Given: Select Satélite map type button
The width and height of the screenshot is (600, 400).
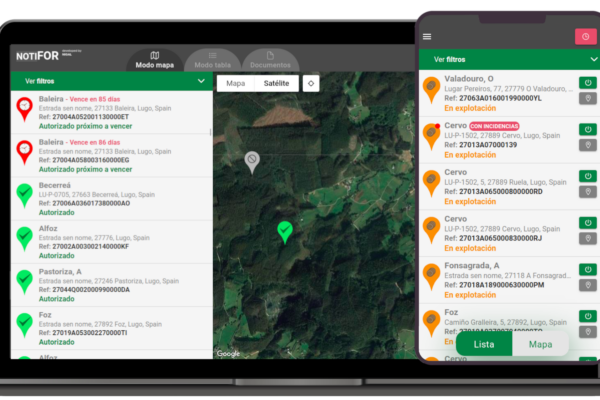Looking at the screenshot, I should click(276, 83).
